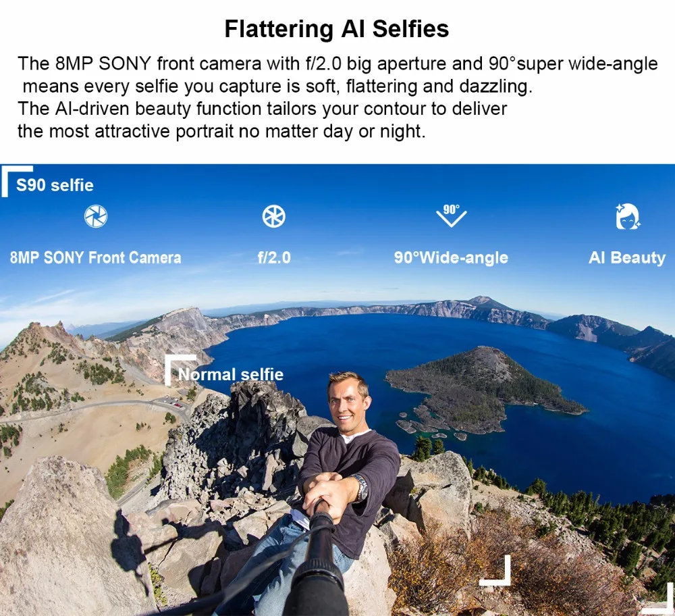Click the S90 selfie corner bracket
Viewport: 675px width, 616px height.
(x=16, y=181)
